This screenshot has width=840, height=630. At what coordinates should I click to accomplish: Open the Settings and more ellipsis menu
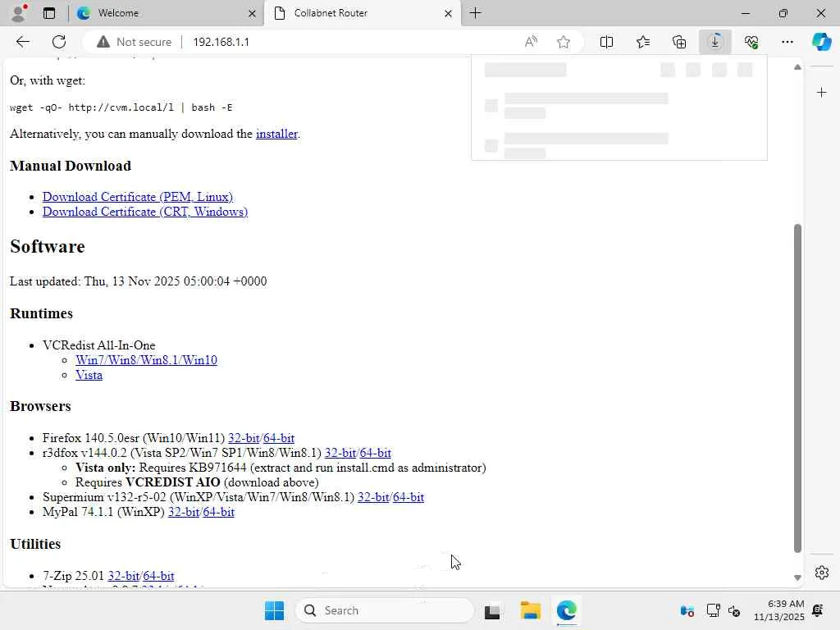787,42
